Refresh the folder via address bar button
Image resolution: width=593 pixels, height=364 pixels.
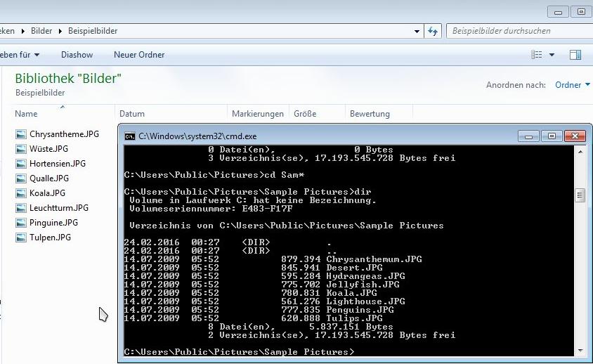(x=433, y=31)
